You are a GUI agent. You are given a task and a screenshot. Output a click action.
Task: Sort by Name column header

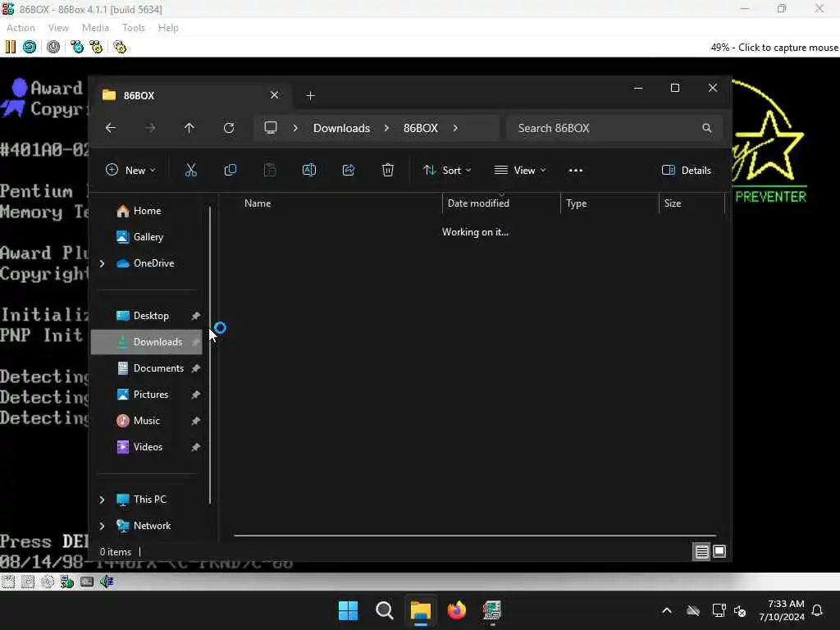coord(257,203)
